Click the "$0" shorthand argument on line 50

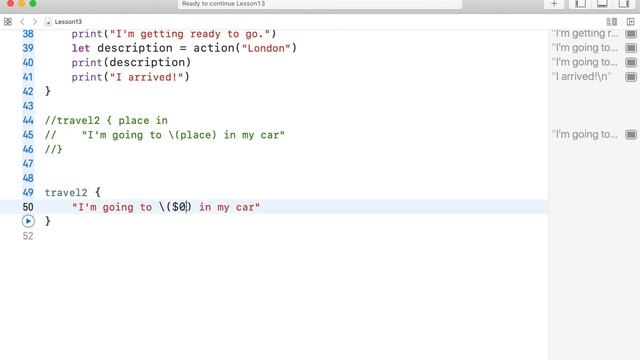click(x=179, y=207)
